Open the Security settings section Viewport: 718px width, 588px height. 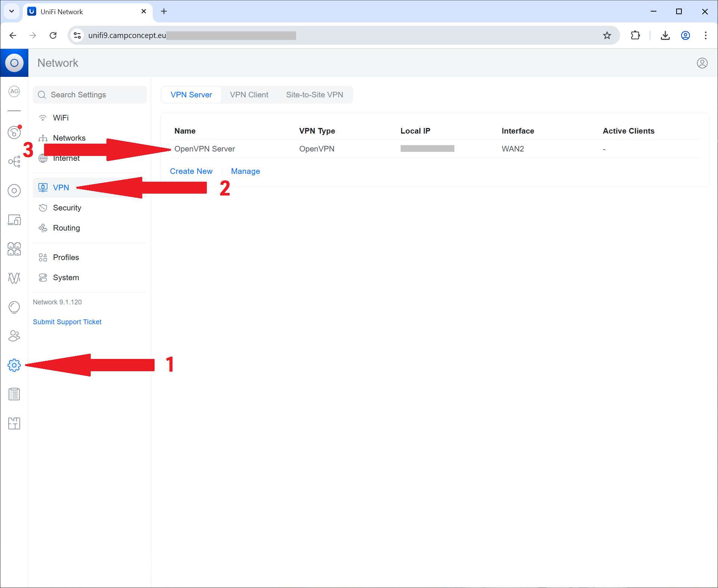coord(67,208)
